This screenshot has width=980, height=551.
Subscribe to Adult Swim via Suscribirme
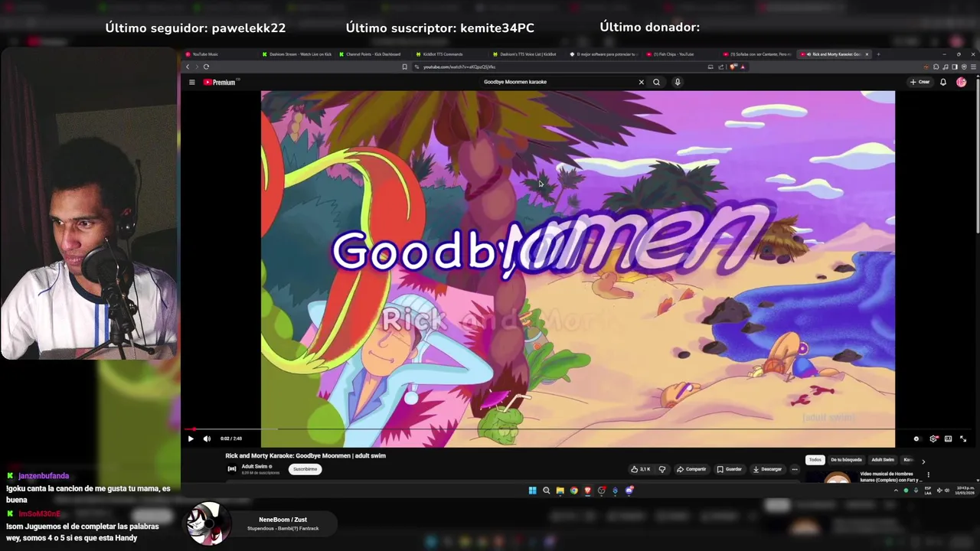click(305, 469)
